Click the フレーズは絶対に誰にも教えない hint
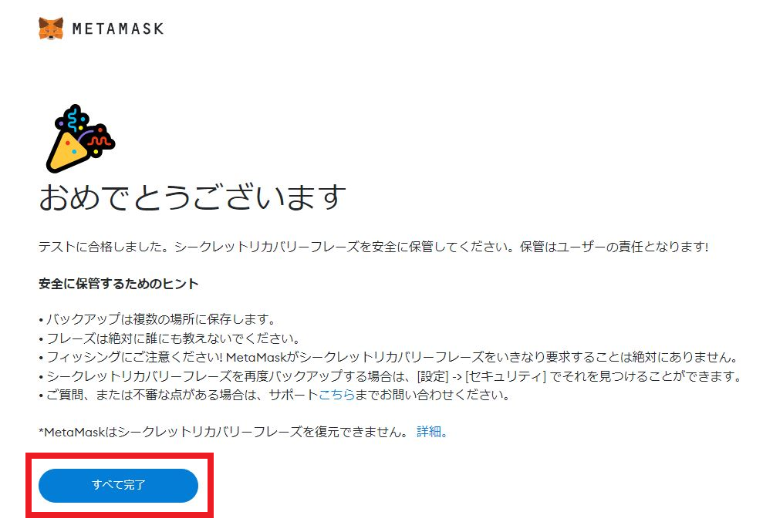Screen dimensions: 763x532 (x=170, y=338)
